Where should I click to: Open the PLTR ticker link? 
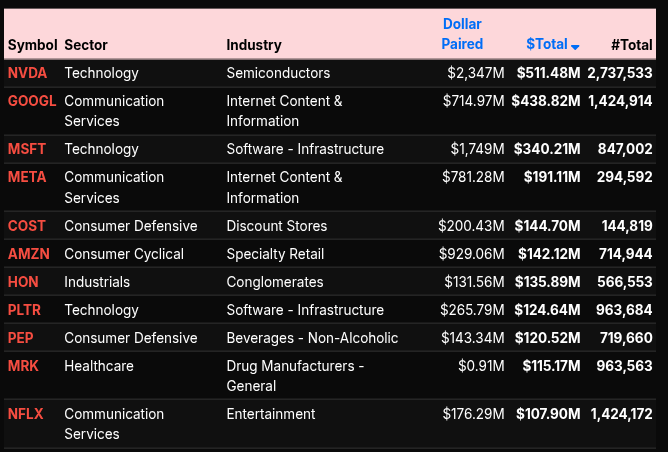coord(26,310)
